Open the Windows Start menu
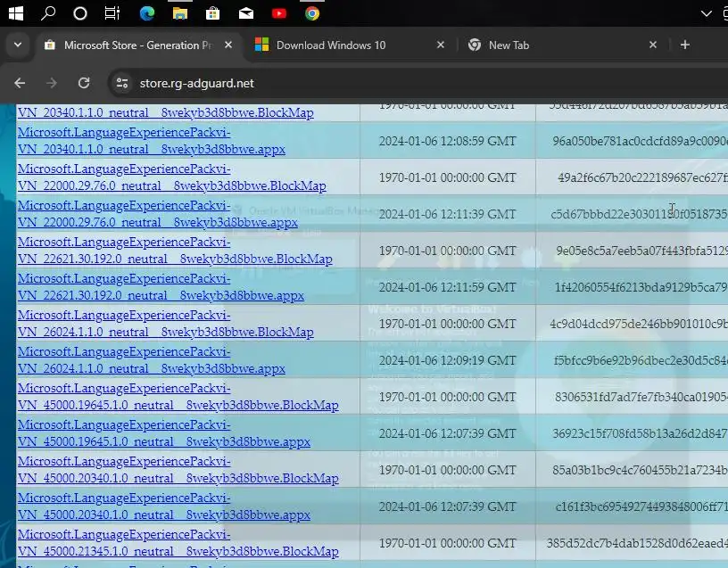This screenshot has width=728, height=568. click(x=16, y=13)
